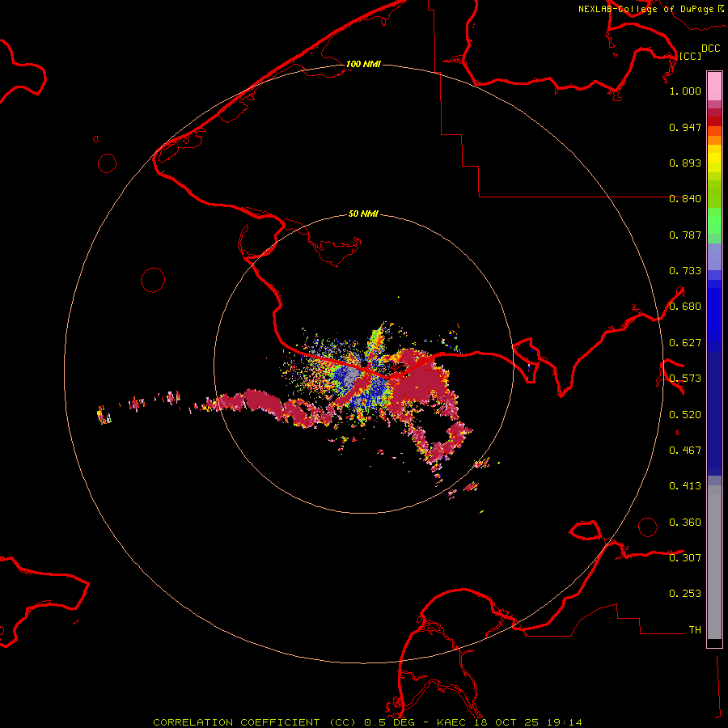Select the 0.787 color bar value

pyautogui.click(x=685, y=235)
